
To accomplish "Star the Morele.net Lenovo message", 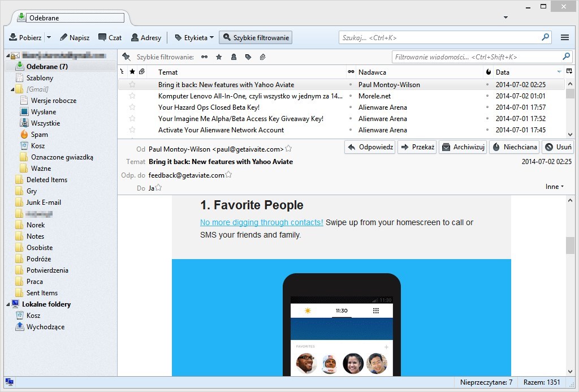I will click(x=132, y=96).
